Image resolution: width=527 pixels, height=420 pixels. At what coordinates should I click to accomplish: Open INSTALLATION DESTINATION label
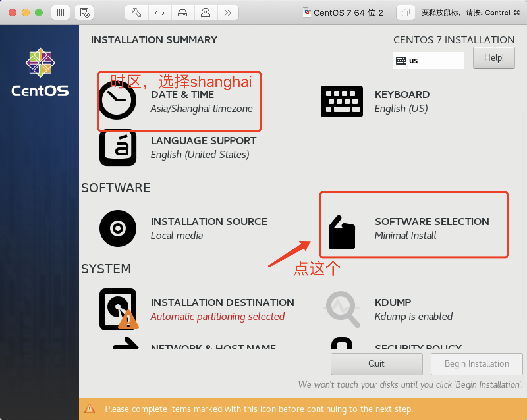point(223,303)
